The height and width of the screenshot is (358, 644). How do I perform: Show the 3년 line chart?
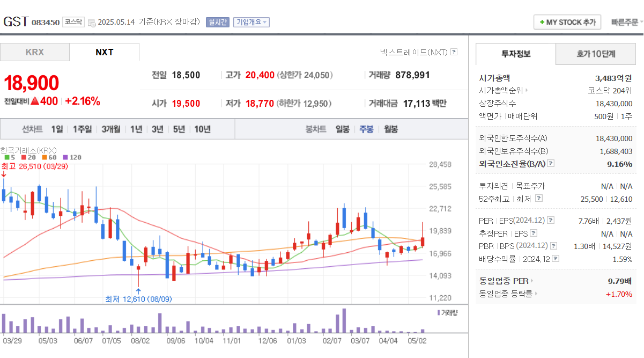[x=158, y=129]
